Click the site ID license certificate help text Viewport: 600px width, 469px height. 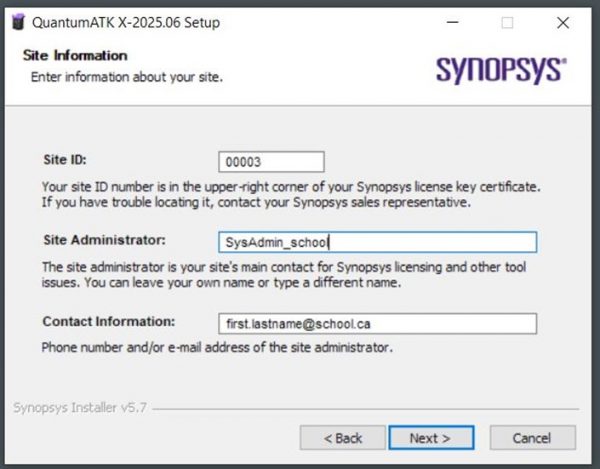[x=291, y=194]
